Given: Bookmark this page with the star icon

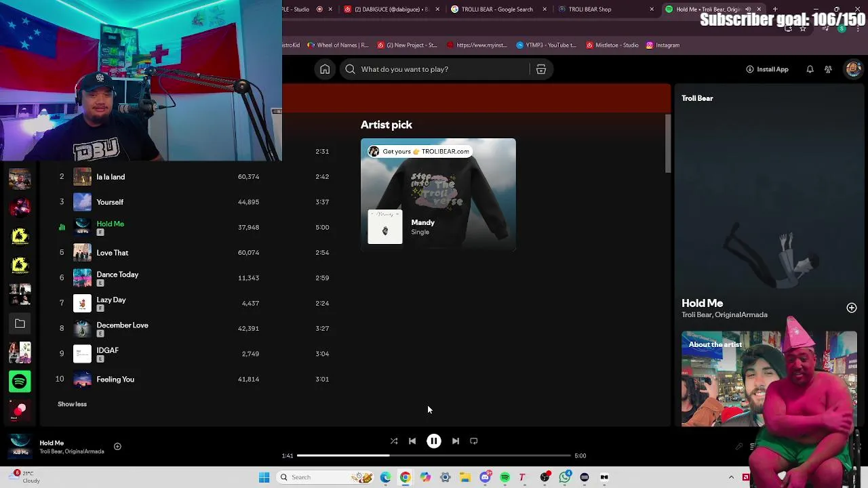Looking at the screenshot, I should point(803,28).
